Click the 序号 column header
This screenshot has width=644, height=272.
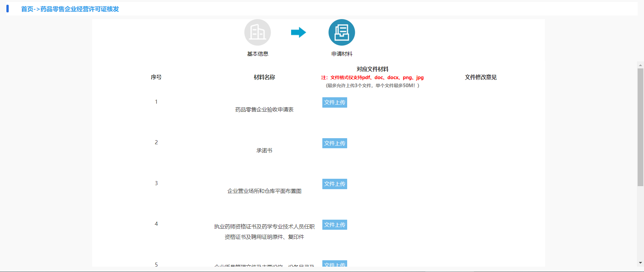[156, 77]
